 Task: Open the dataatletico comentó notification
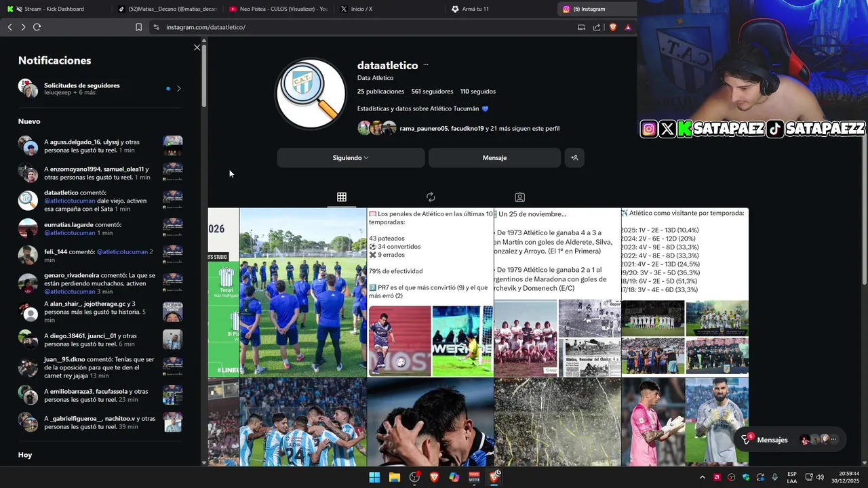pos(100,201)
